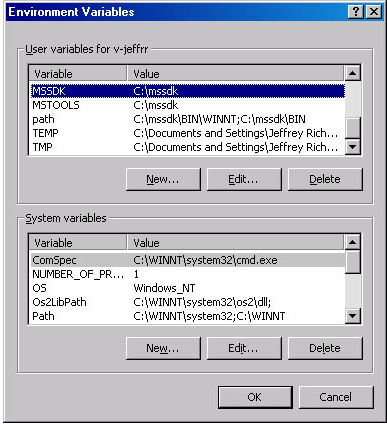Click the User variables list scroll down arrow
This screenshot has width=387, height=424.
point(353,146)
